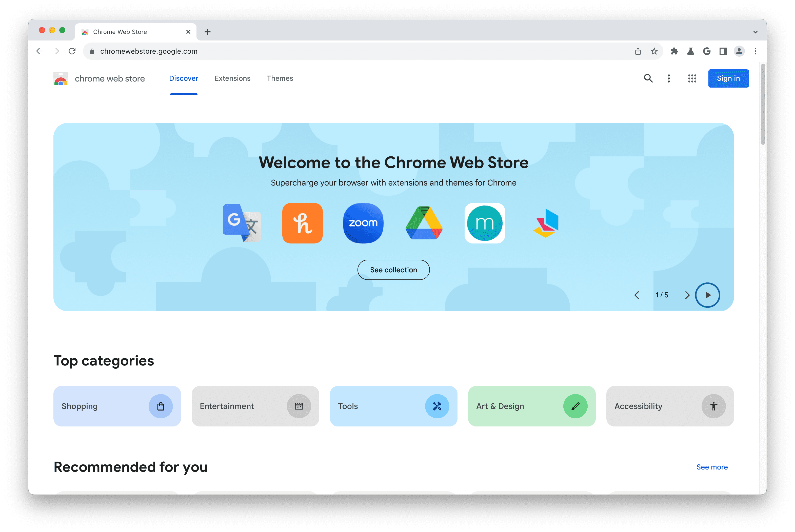The height and width of the screenshot is (532, 795).
Task: Click See collection button
Action: point(394,270)
